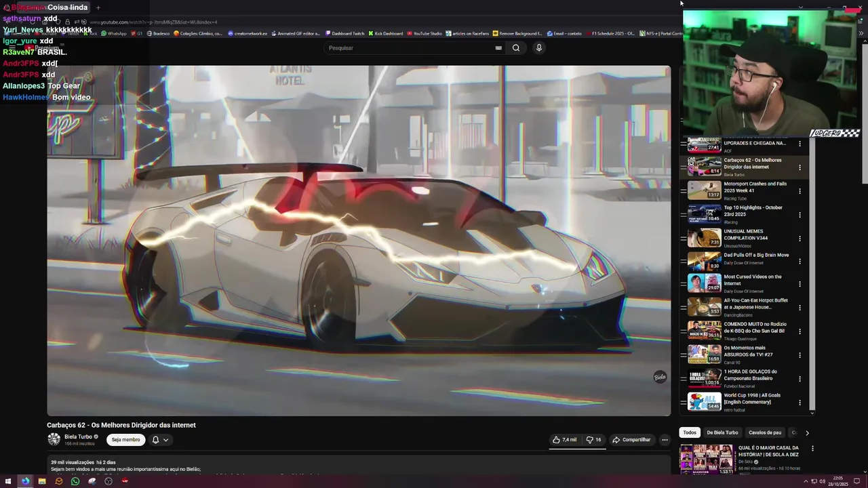
Task: Open options for QUAL É O MAIOR CASAL recommendation
Action: [x=812, y=449]
